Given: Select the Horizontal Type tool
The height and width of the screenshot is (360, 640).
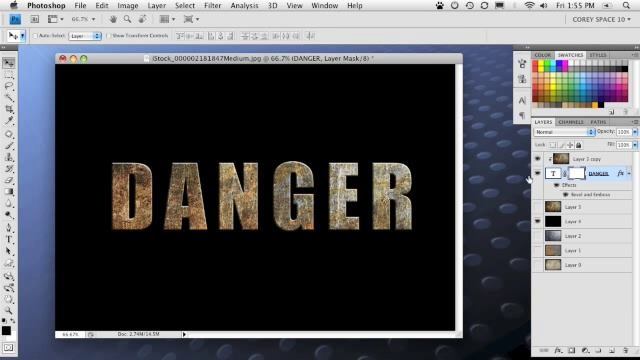Looking at the screenshot, I should pos(9,240).
